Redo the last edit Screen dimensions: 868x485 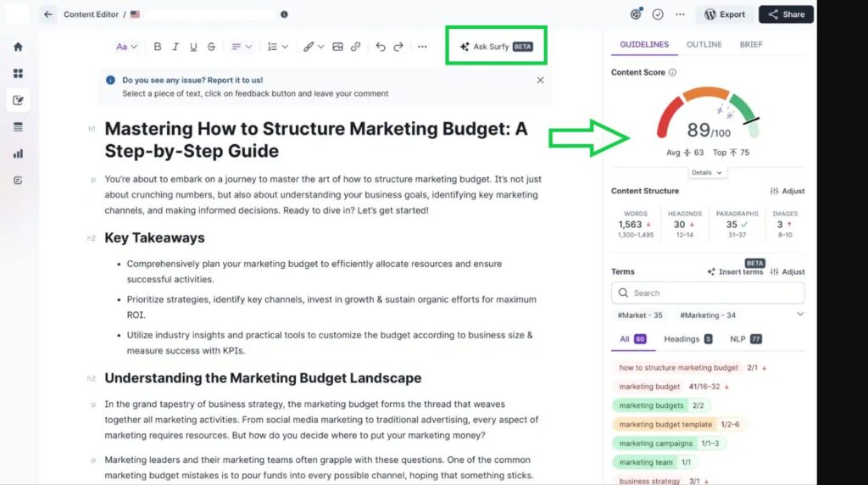pyautogui.click(x=398, y=47)
